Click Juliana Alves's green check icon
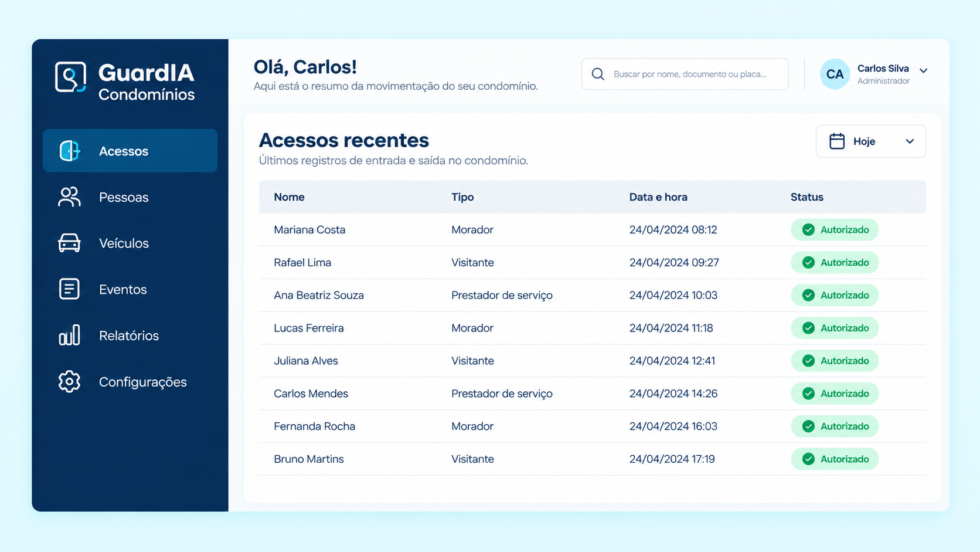The image size is (980, 552). tap(808, 361)
